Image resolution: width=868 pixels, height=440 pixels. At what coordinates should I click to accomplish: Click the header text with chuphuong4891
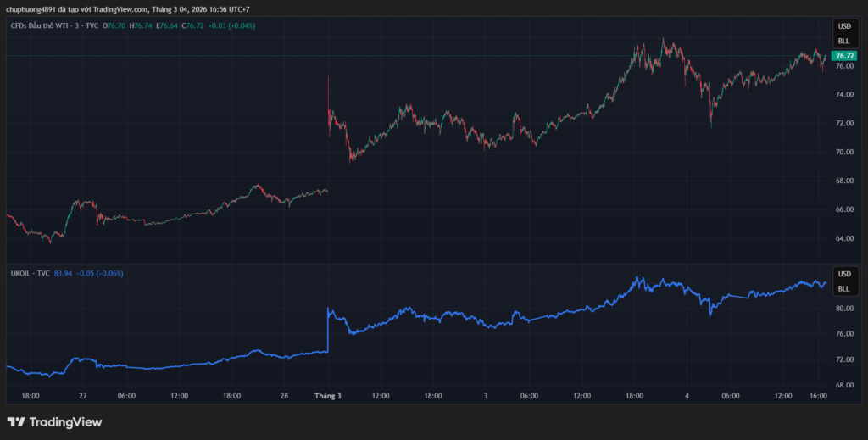point(127,9)
